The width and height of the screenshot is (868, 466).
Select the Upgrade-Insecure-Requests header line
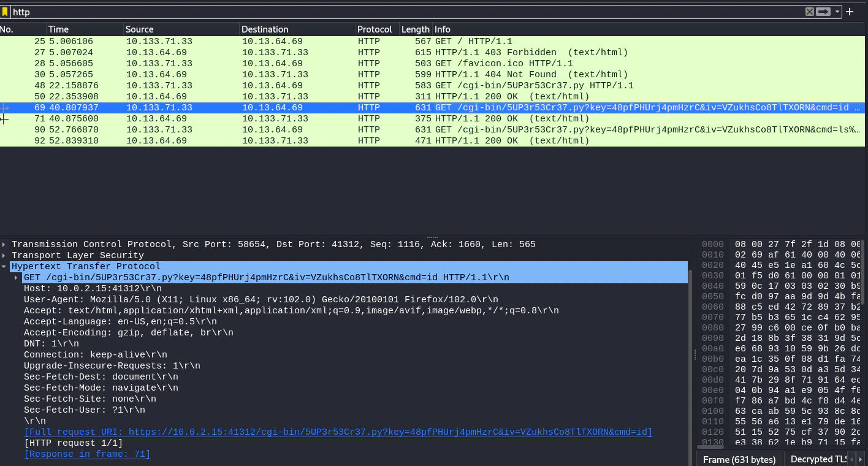(x=112, y=366)
